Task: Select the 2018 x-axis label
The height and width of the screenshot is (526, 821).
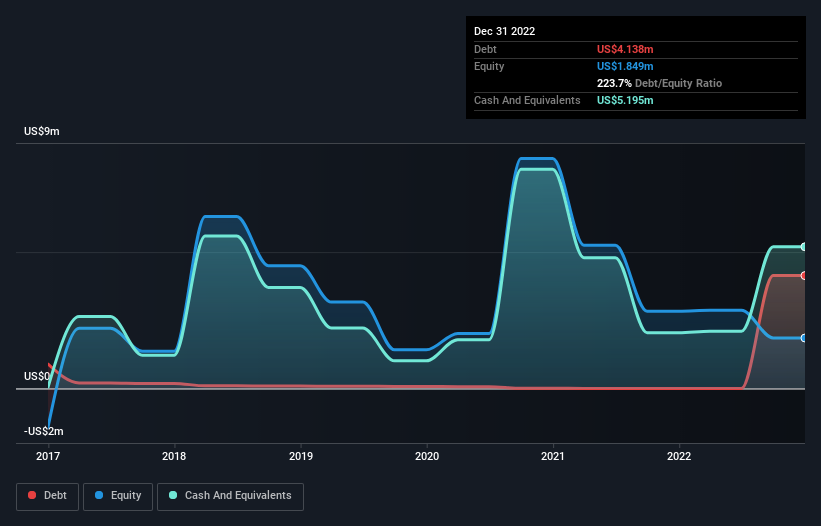Action: tap(174, 456)
